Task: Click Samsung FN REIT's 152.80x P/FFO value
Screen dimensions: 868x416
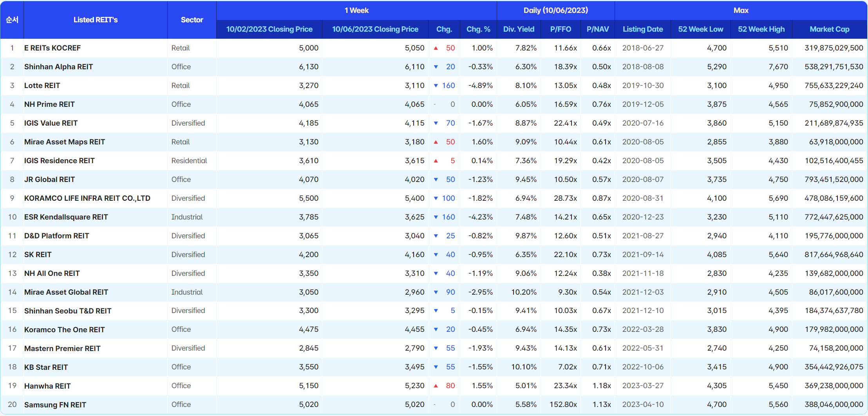Action: point(563,405)
